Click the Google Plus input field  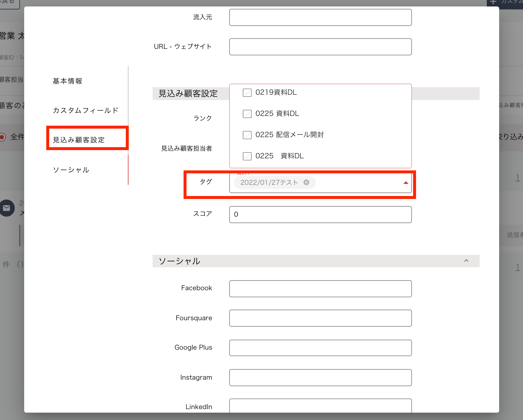point(320,348)
